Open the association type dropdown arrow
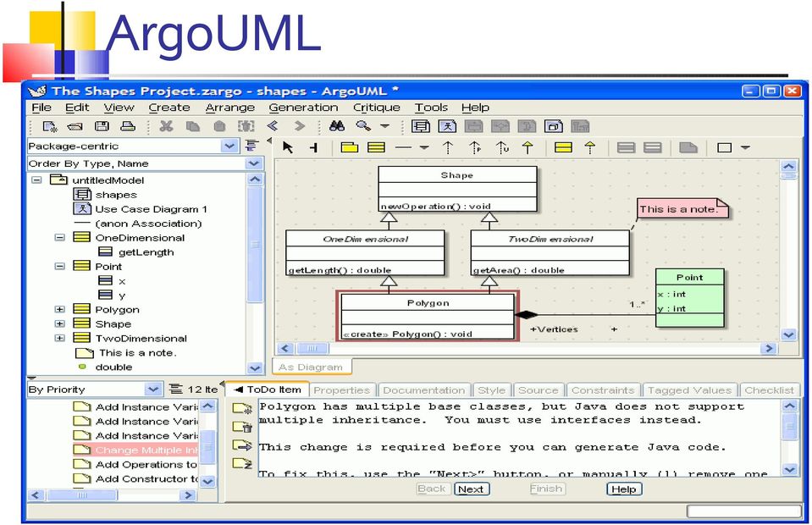 tap(424, 147)
